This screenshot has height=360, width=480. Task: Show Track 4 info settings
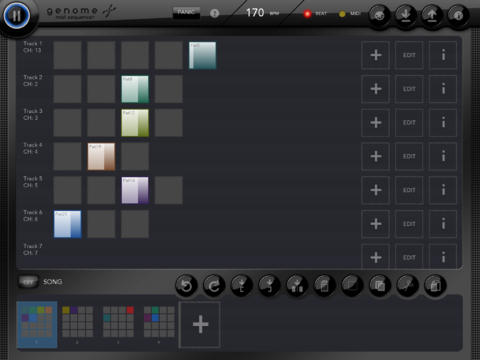(443, 156)
